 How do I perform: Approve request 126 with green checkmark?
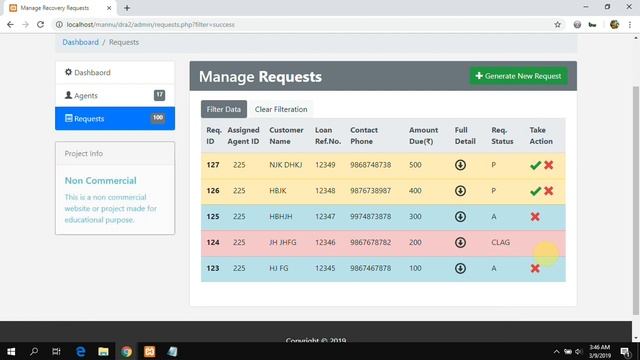point(535,191)
